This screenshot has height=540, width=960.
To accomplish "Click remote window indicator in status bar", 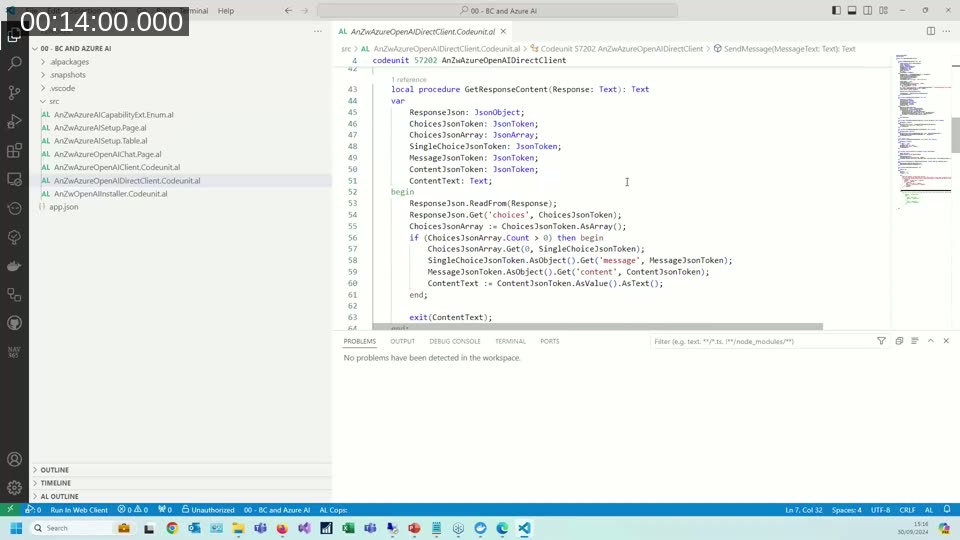I will (x=10, y=509).
